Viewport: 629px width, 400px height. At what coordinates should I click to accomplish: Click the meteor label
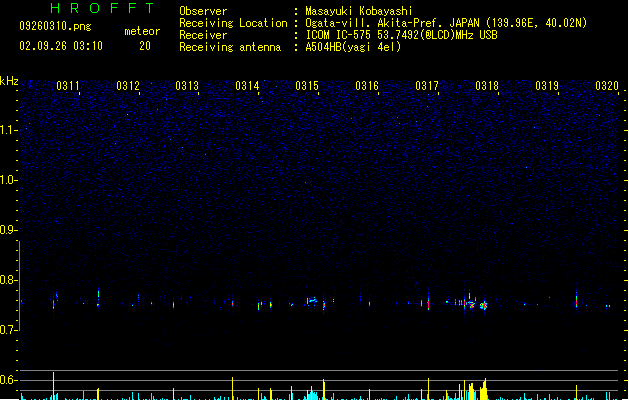pos(142,31)
